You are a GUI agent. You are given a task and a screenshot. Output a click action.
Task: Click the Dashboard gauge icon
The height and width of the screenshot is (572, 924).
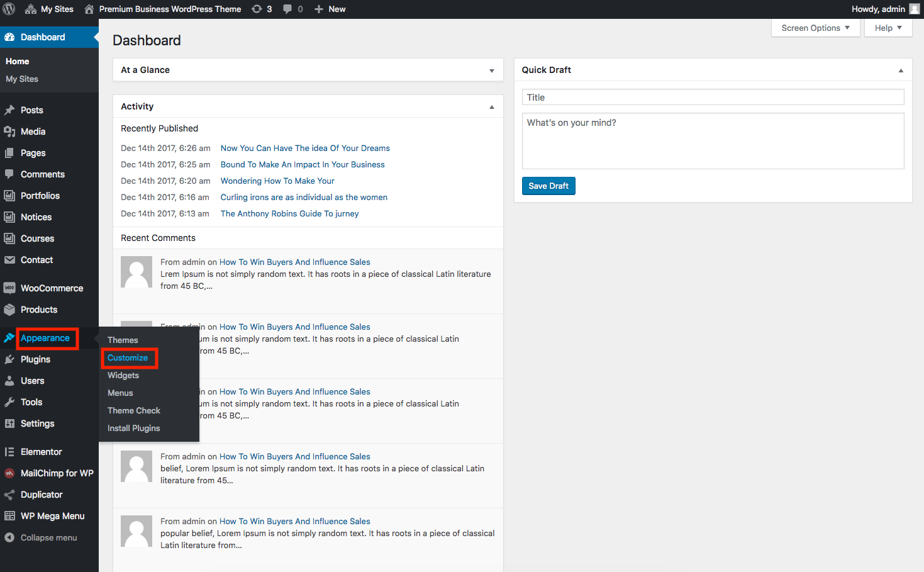9,37
